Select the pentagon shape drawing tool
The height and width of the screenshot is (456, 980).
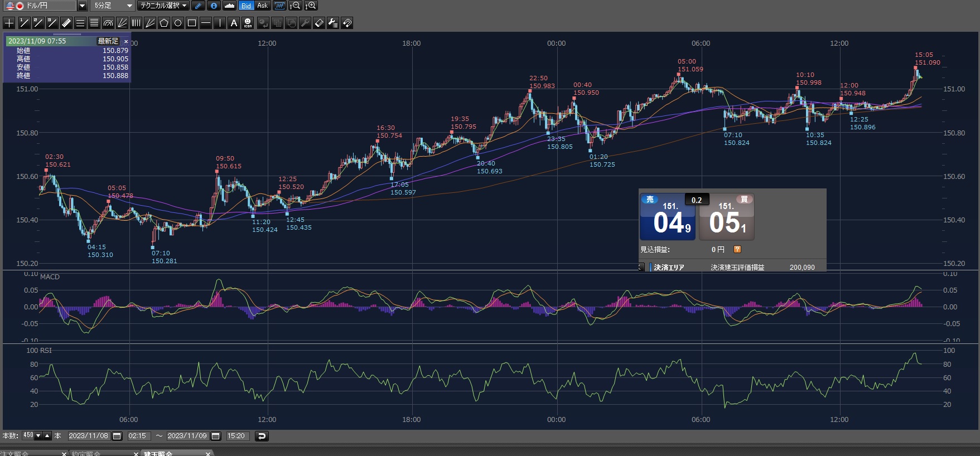(164, 23)
